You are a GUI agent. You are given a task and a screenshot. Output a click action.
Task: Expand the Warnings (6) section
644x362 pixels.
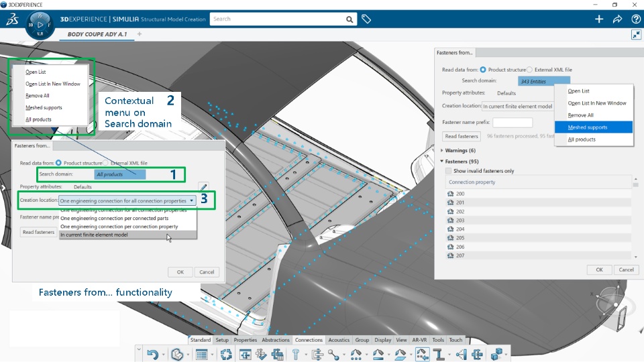coord(442,151)
